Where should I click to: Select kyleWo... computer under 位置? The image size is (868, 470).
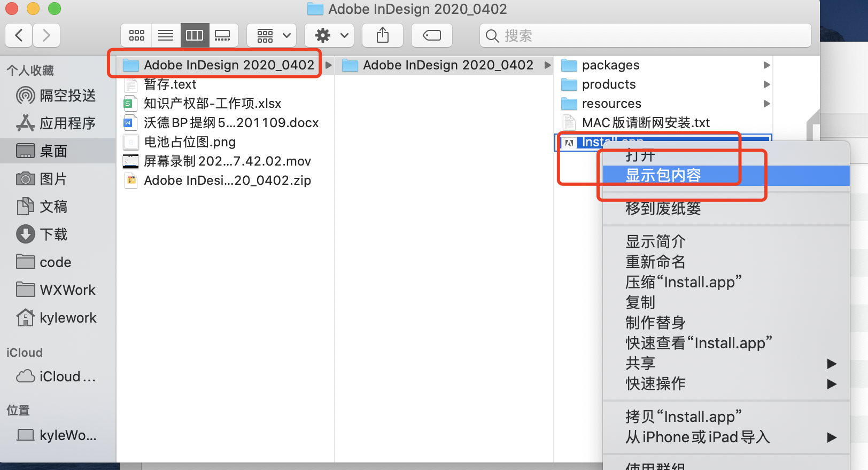[x=58, y=435]
